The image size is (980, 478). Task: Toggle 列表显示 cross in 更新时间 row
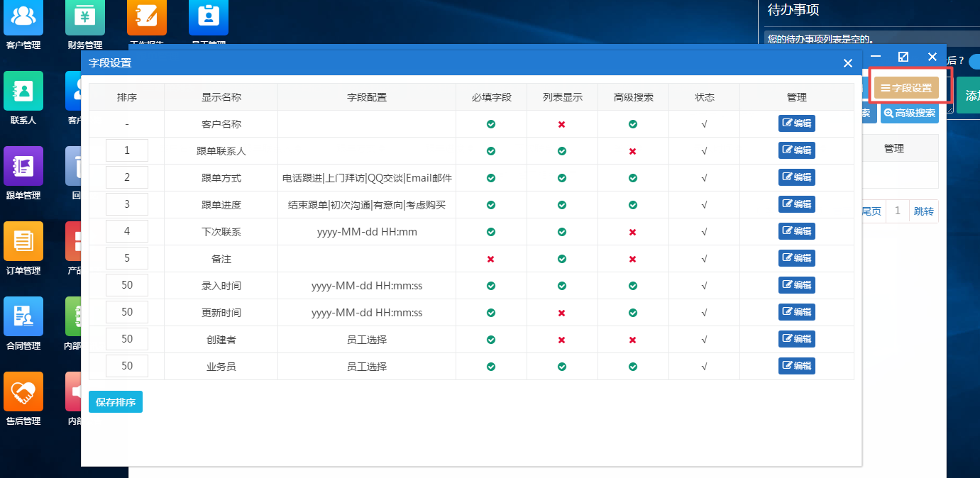562,313
